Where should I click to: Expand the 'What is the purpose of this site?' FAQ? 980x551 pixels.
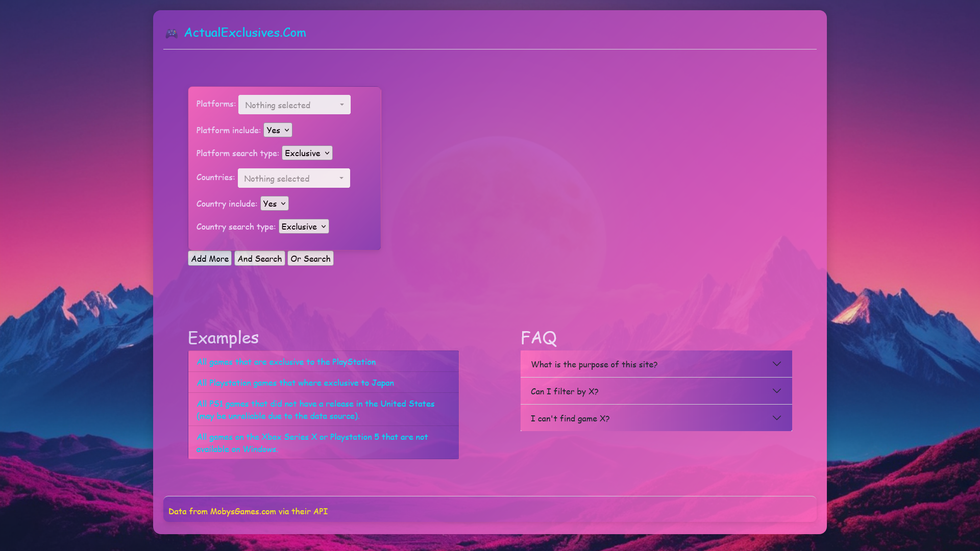tap(656, 364)
